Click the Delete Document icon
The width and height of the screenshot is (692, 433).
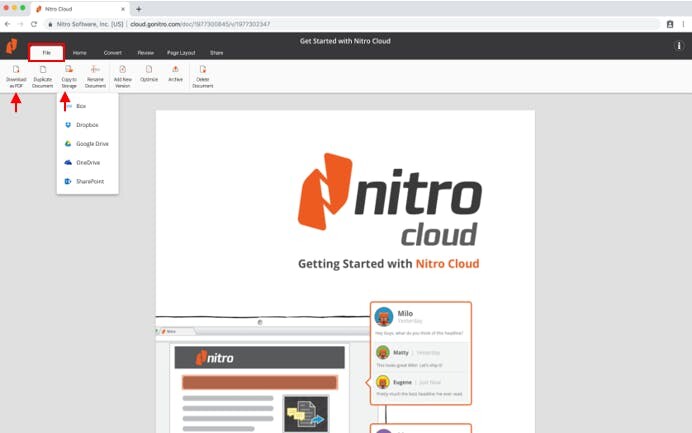coord(202,70)
